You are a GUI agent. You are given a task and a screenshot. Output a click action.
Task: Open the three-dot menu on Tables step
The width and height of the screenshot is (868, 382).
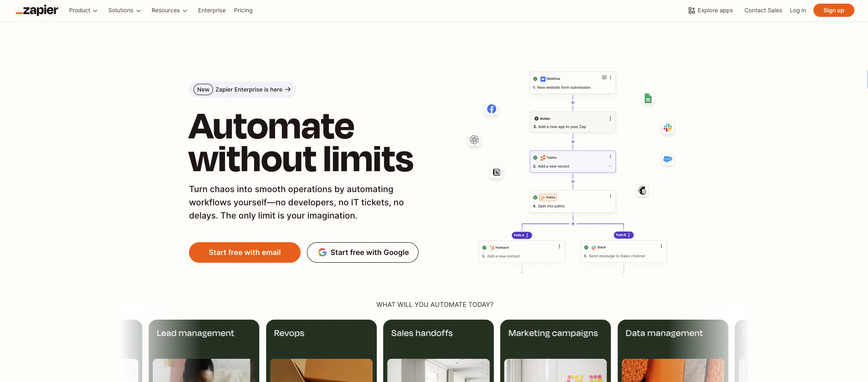pyautogui.click(x=610, y=157)
